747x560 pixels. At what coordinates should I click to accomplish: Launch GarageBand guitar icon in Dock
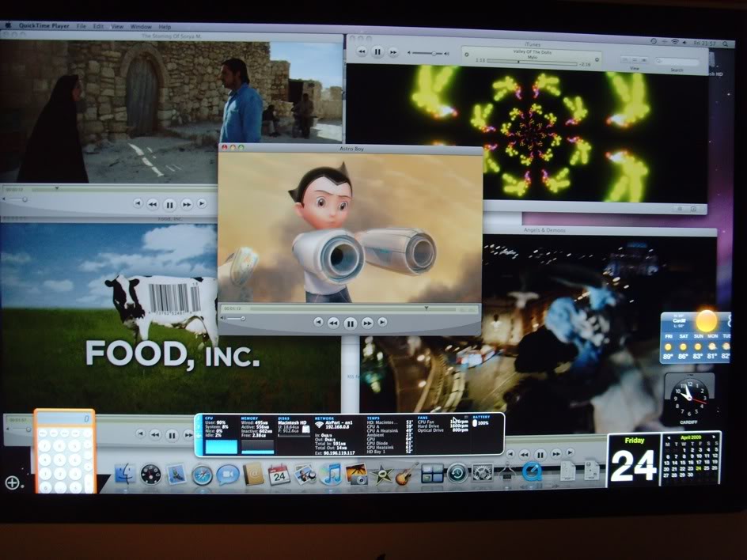[x=407, y=475]
